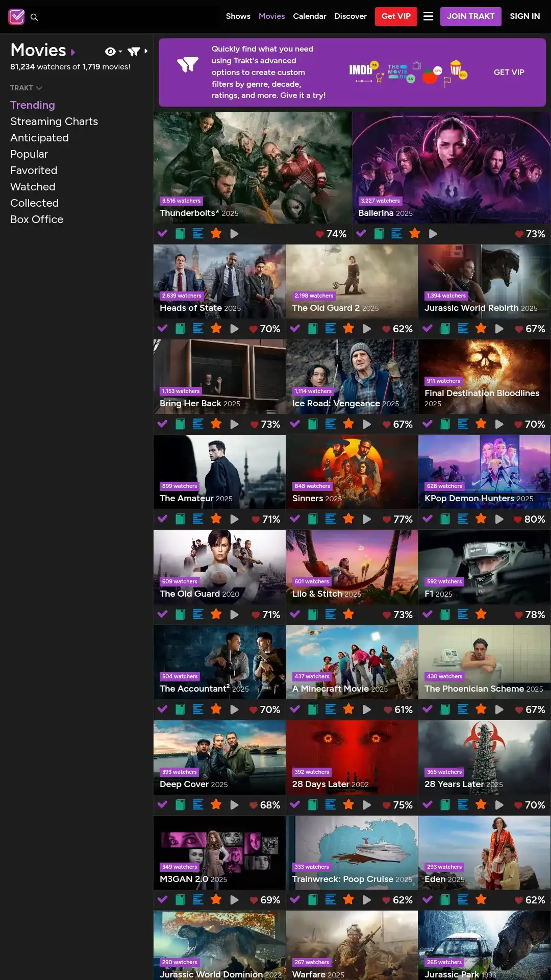Open the Movies menu item
The height and width of the screenshot is (980, 551).
pos(272,16)
